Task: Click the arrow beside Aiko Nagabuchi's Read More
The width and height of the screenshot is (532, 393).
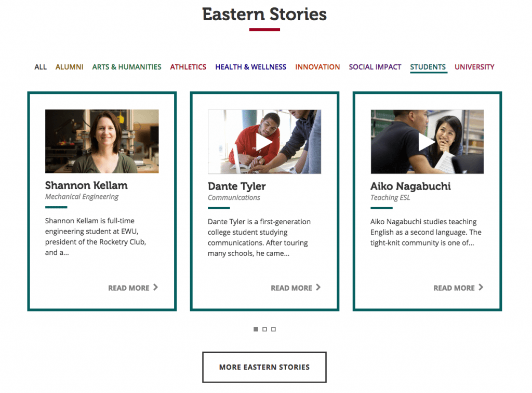Action: click(481, 287)
